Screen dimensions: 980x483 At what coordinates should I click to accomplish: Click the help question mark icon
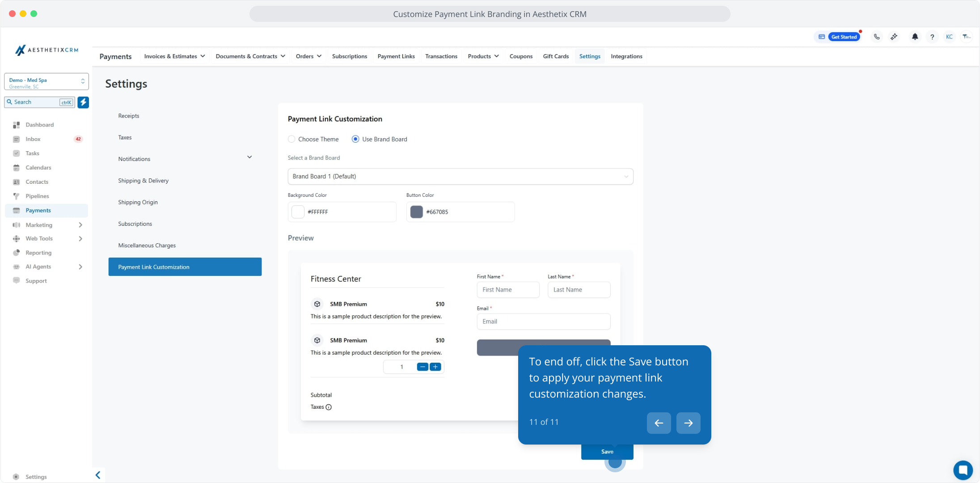932,37
